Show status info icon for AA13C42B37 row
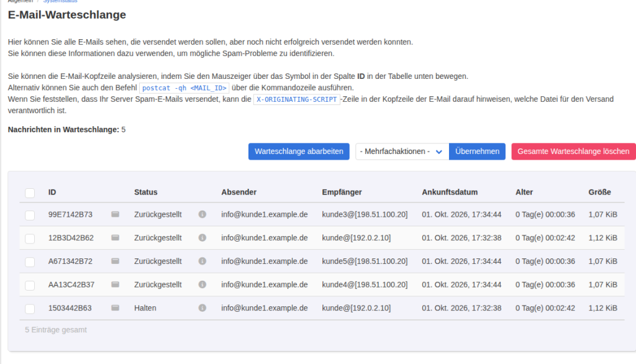The image size is (636, 364). (x=202, y=284)
